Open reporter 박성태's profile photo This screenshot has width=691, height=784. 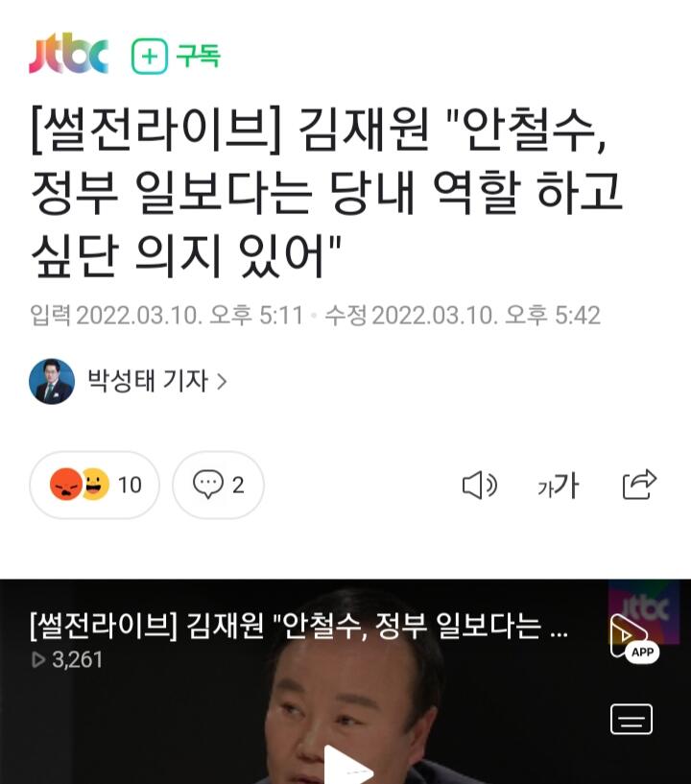point(52,381)
